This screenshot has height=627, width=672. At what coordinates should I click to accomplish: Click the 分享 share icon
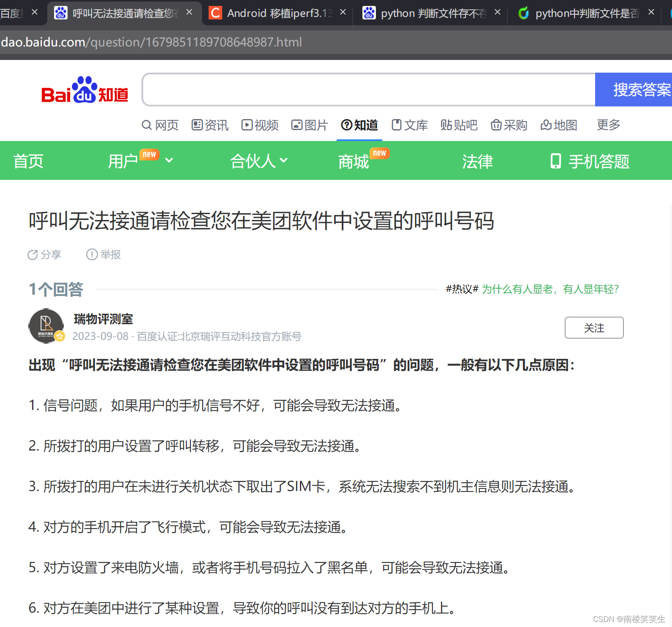point(33,255)
